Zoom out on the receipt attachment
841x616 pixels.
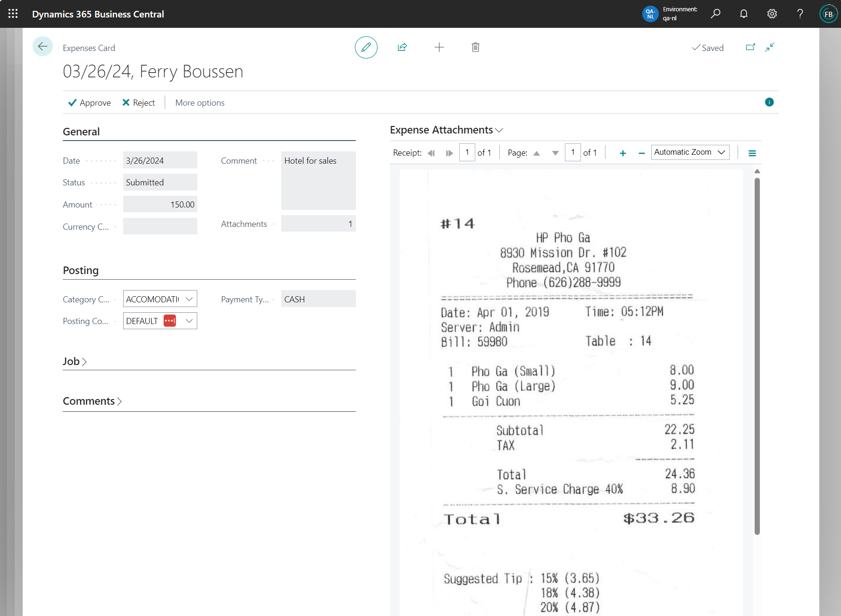(641, 152)
